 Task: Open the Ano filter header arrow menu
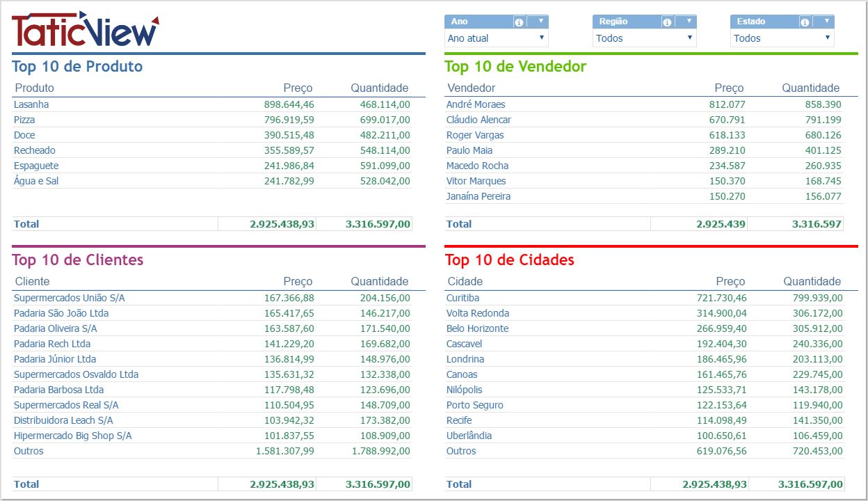(540, 22)
